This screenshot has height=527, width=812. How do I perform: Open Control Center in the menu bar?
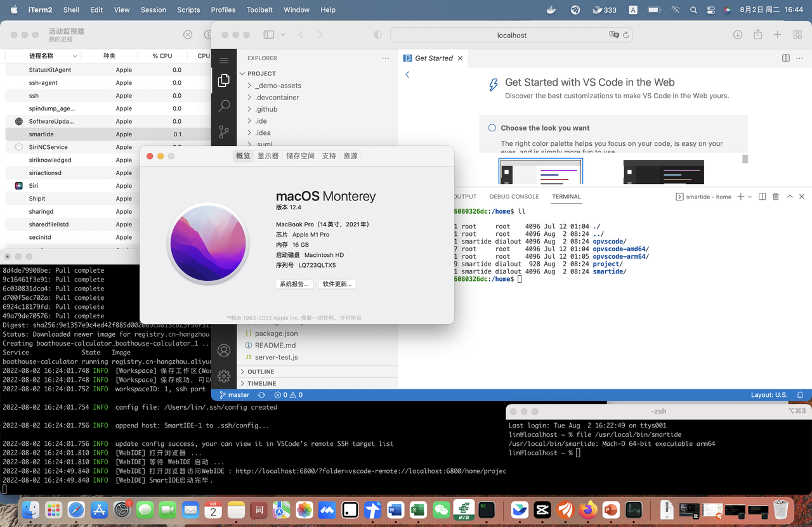pos(710,10)
